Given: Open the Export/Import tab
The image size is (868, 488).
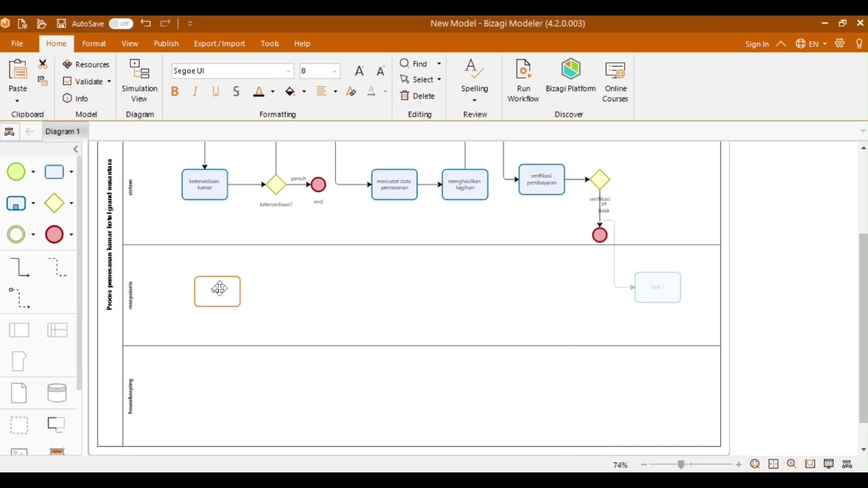Looking at the screenshot, I should pos(220,43).
